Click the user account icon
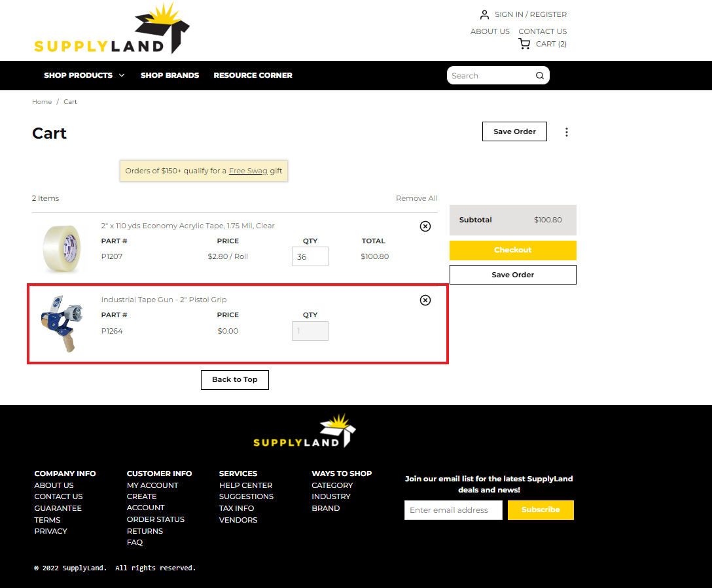This screenshot has width=712, height=588. [x=484, y=14]
